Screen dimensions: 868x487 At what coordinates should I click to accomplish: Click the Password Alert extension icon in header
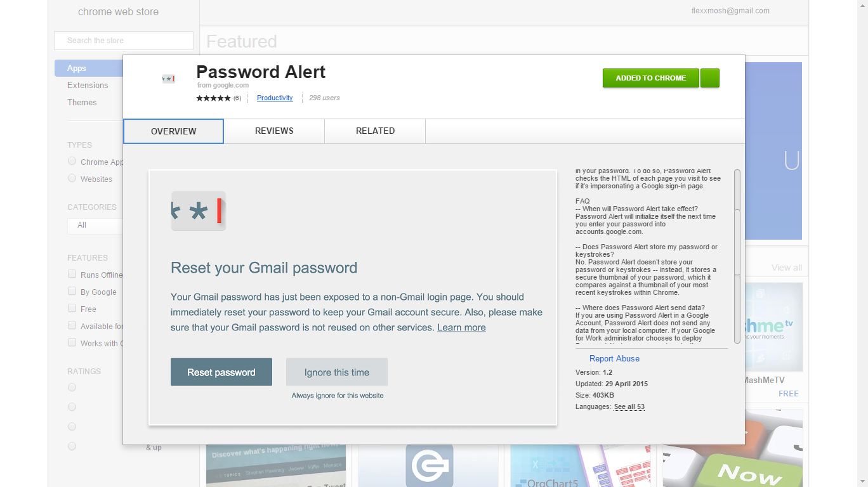168,79
